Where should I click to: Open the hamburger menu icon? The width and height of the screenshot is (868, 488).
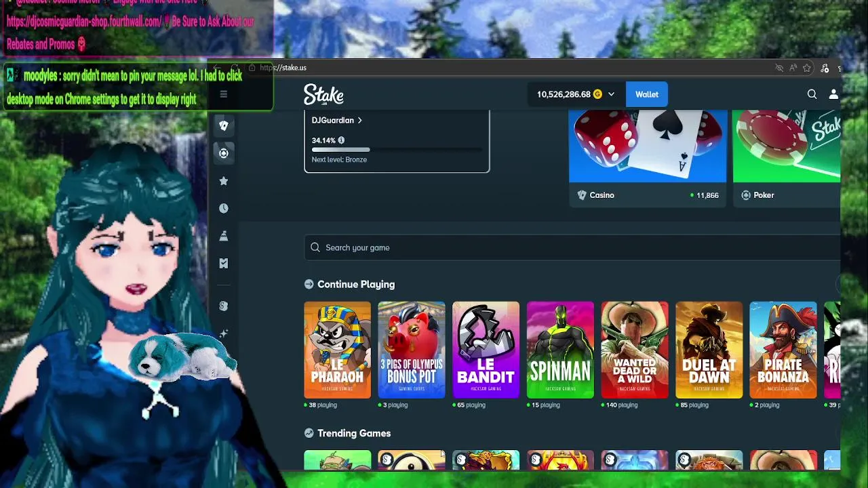224,94
